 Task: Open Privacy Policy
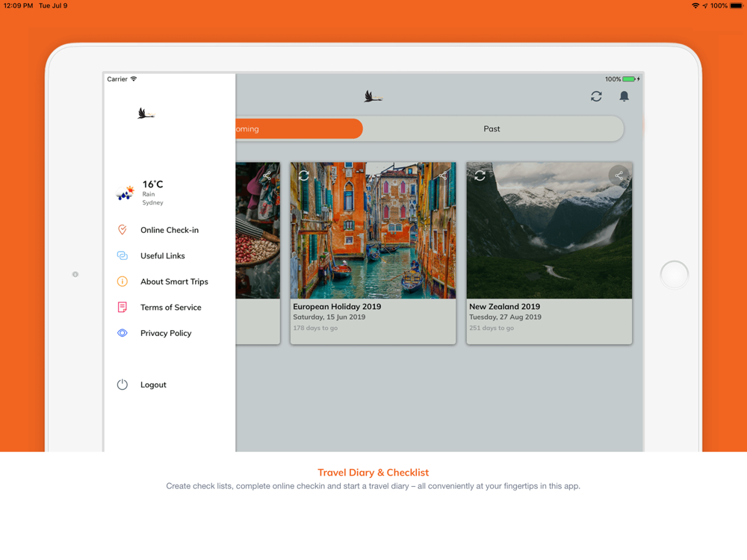coord(166,333)
